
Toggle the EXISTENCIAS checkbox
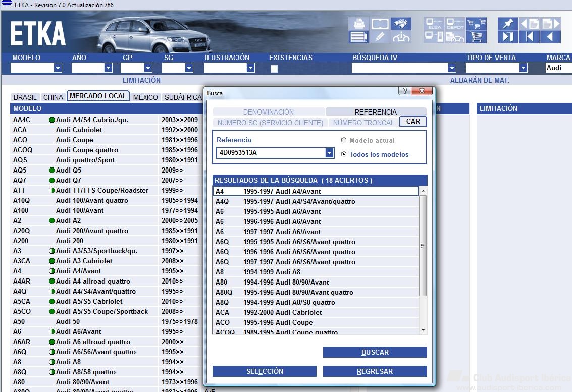click(274, 68)
